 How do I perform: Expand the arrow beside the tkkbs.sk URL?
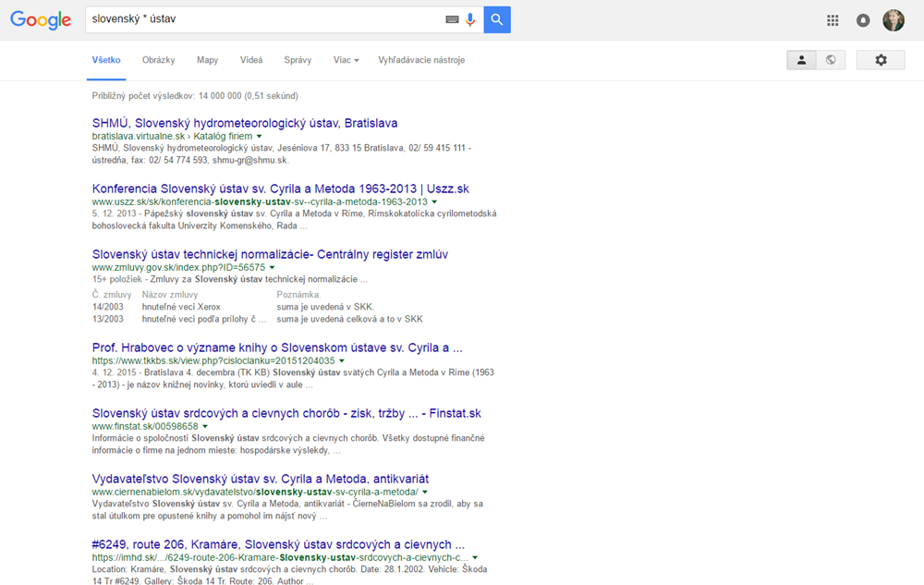(342, 360)
